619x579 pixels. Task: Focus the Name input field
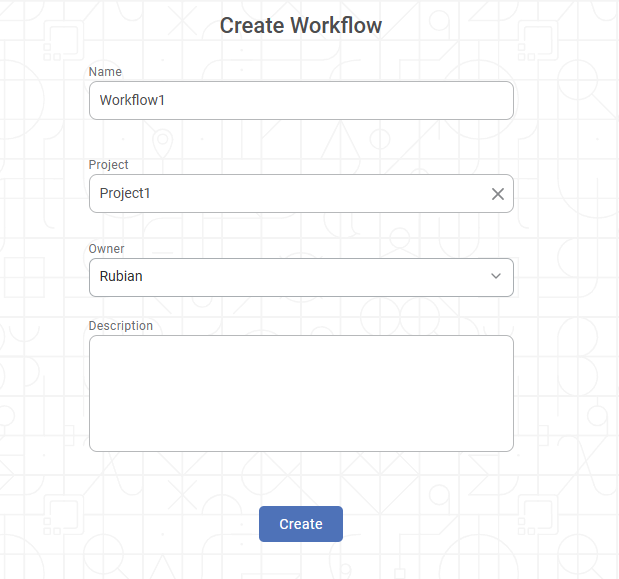pyautogui.click(x=301, y=101)
